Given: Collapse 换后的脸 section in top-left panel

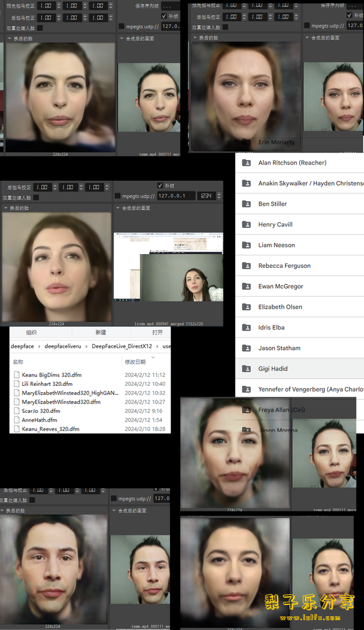Looking at the screenshot, I should tap(9, 38).
